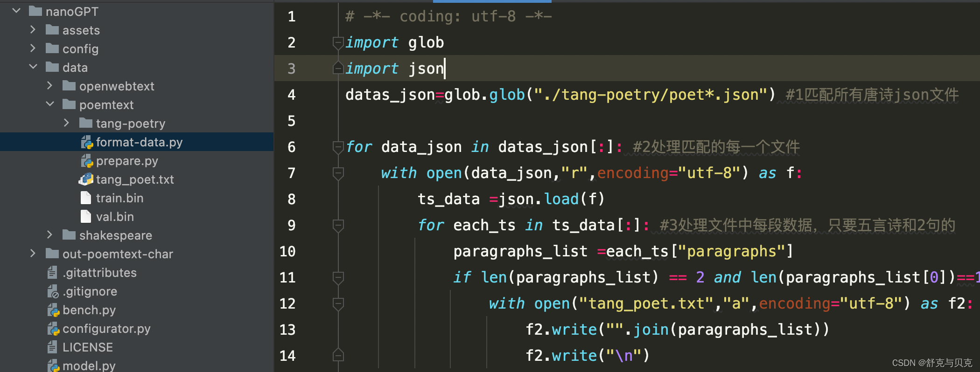This screenshot has width=980, height=372.
Task: Click the format-data.py Python file icon
Action: tap(87, 142)
